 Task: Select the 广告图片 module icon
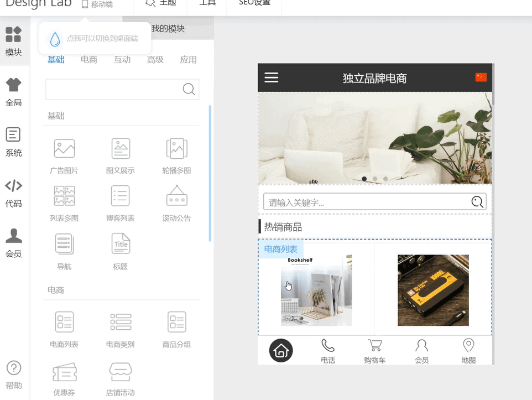point(64,149)
